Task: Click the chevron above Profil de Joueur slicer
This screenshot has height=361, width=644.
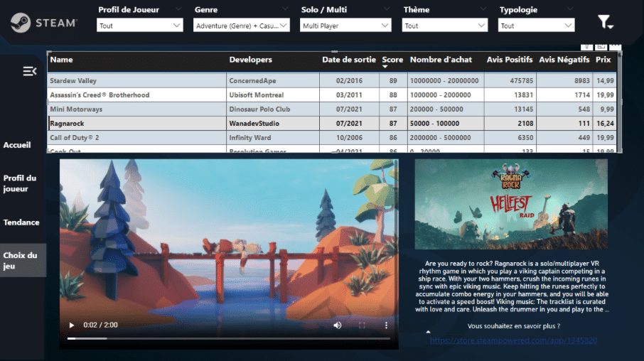Action: 178,9
